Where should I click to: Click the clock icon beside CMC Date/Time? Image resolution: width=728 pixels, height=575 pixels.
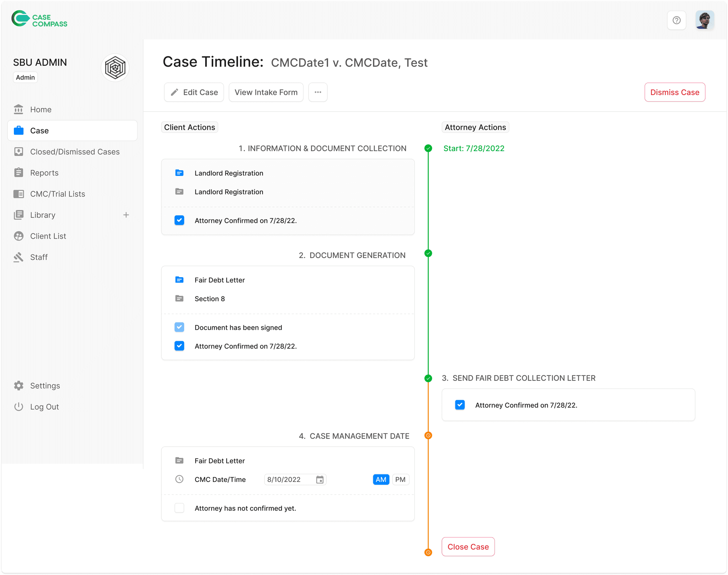point(180,479)
